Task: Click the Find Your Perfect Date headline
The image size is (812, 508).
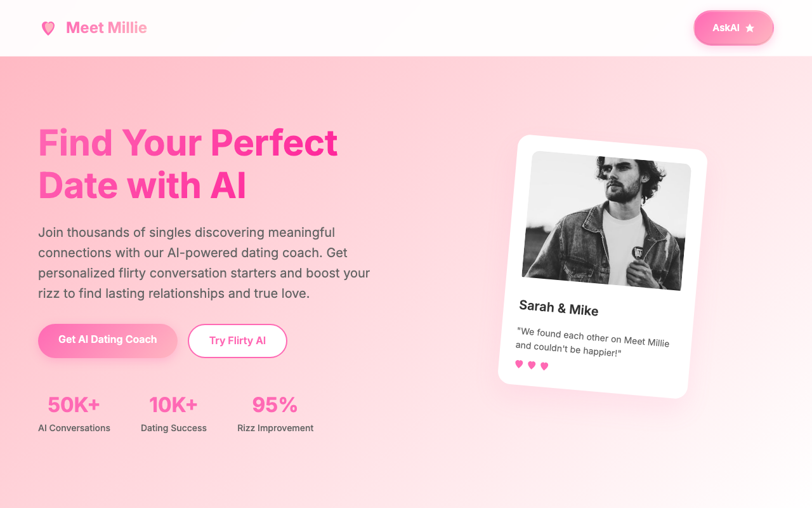Action: [188, 163]
